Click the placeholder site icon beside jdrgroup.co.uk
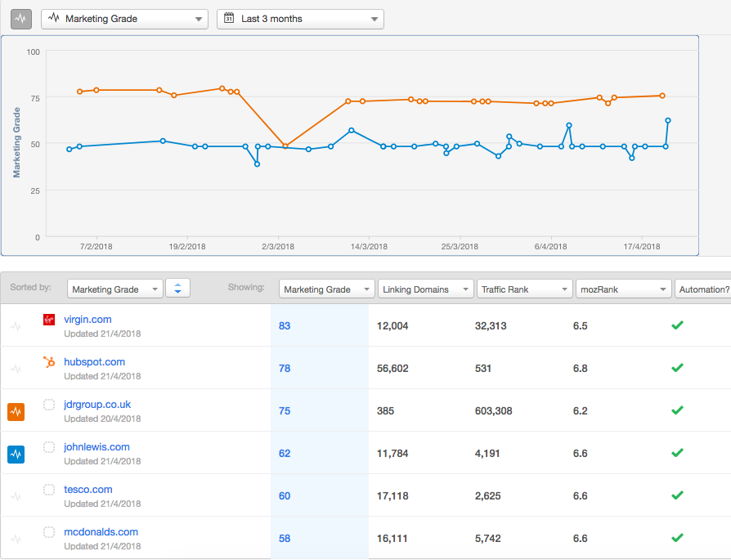Image resolution: width=731 pixels, height=560 pixels. click(x=49, y=405)
